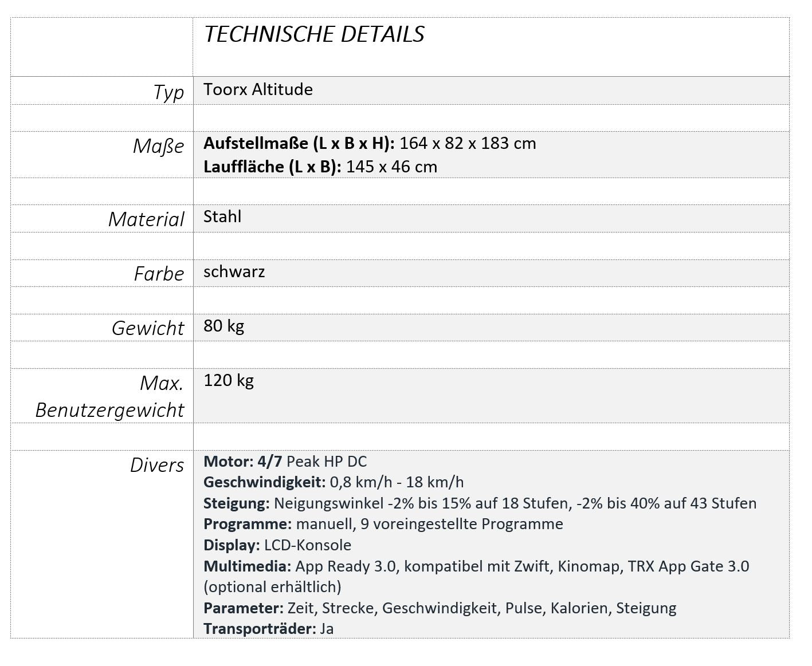The image size is (812, 666).
Task: Click the TECHNISCHE DETAILS heading
Action: pos(314,34)
